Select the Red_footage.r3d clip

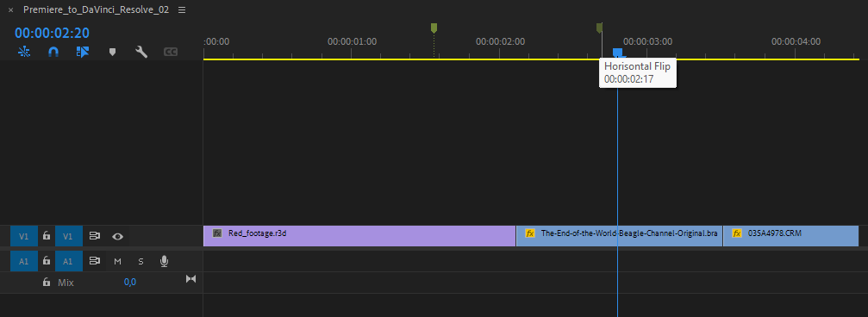(x=359, y=236)
